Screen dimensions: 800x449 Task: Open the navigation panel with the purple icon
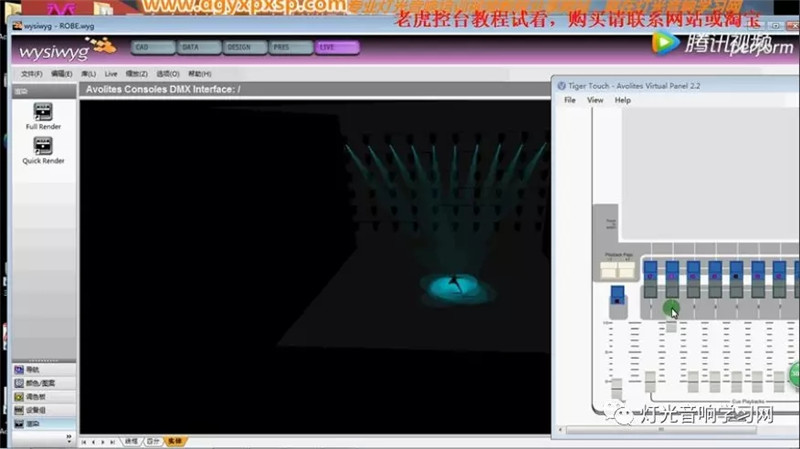tap(44, 369)
